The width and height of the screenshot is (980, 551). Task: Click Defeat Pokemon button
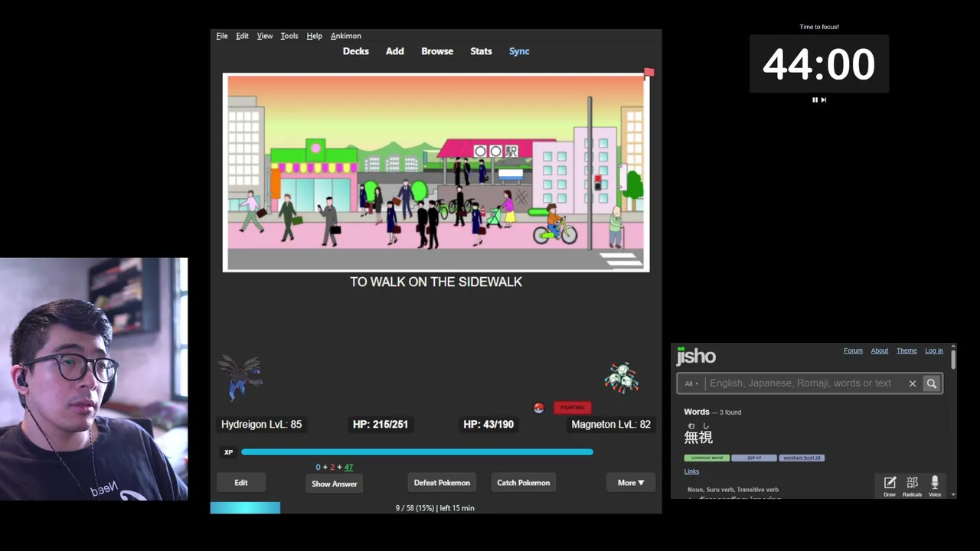[442, 483]
